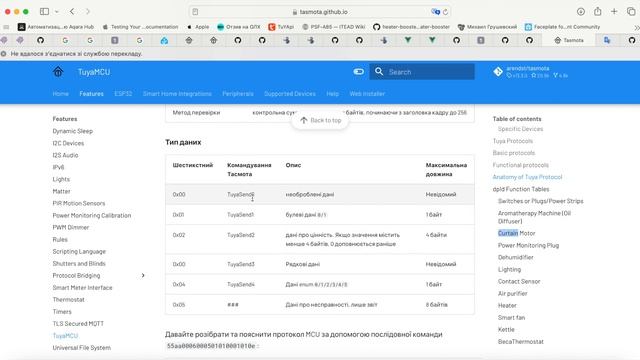Image resolution: width=640 pixels, height=360 pixels.
Task: Jump to Switches or Plugs/Power Strips section
Action: click(540, 201)
